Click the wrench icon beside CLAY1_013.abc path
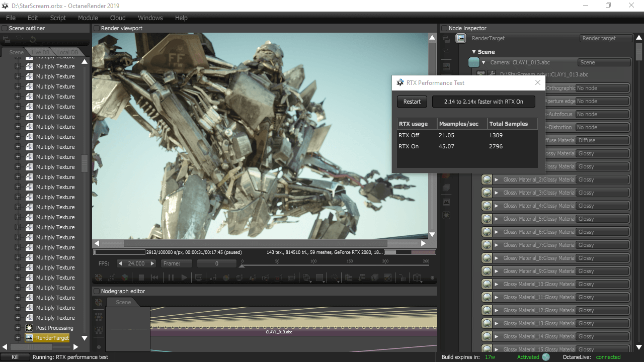 [492, 74]
